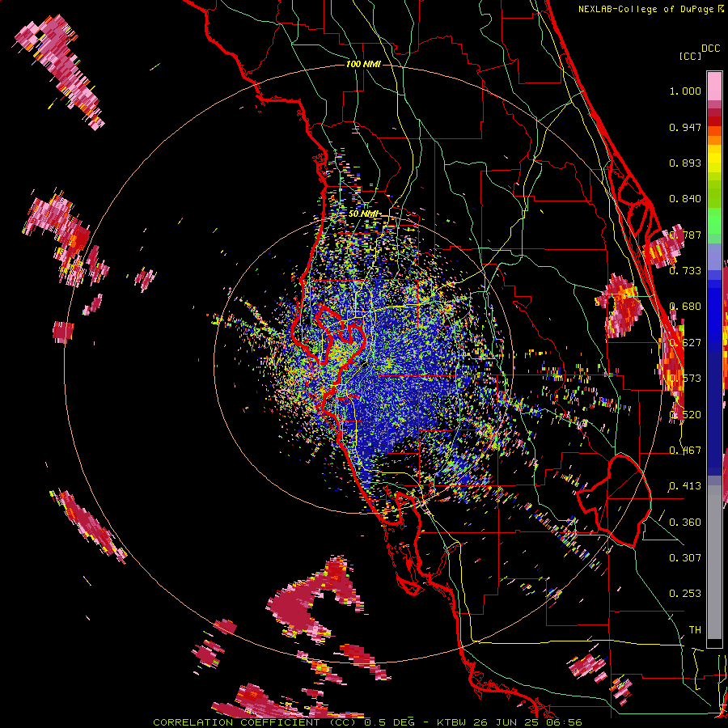728x728 pixels.
Task: Select the 0.360 scale value
Action: 685,523
